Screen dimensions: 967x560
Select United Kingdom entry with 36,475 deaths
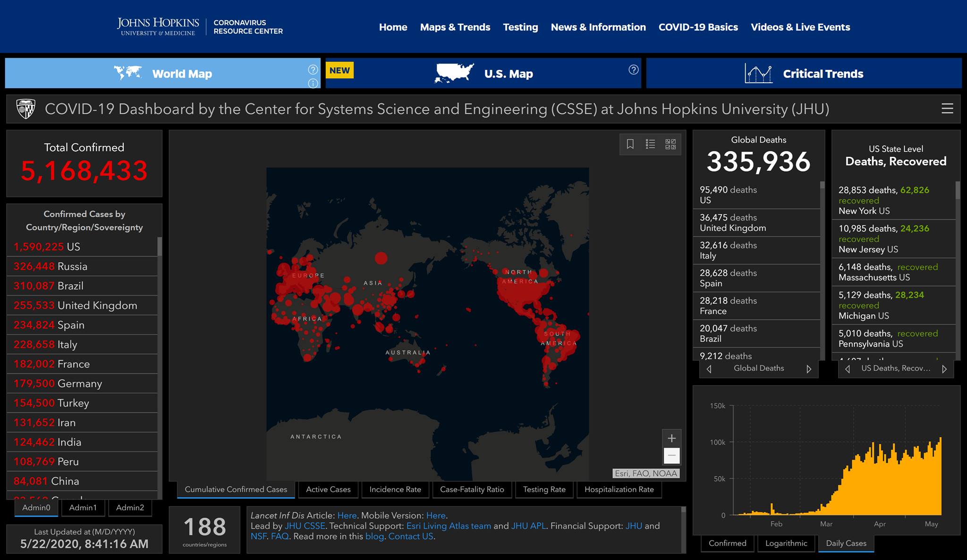pos(756,223)
